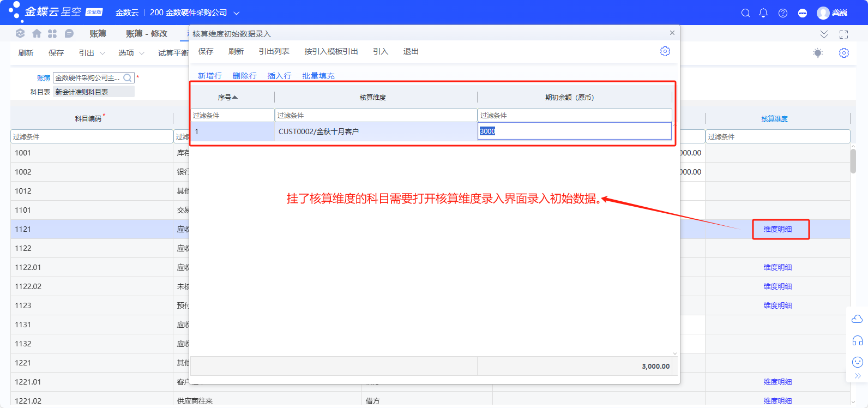The height and width of the screenshot is (408, 868).
Task: Open dialog settings gear icon
Action: pyautogui.click(x=665, y=51)
